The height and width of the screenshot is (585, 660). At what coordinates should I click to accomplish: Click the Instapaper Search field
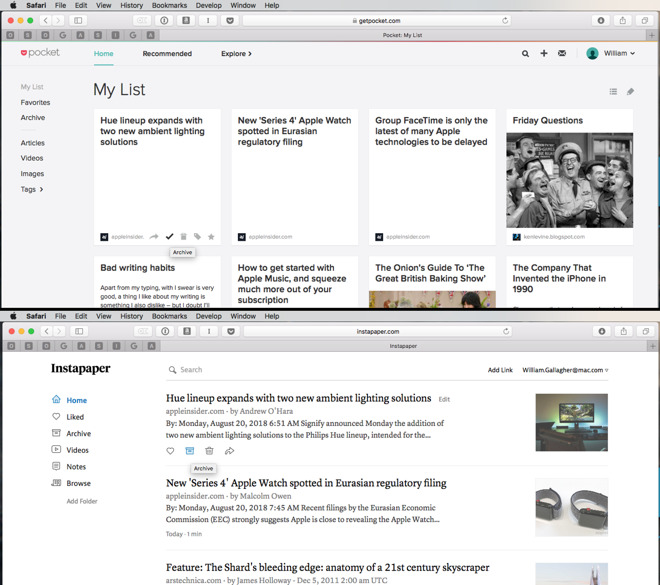tap(324, 370)
